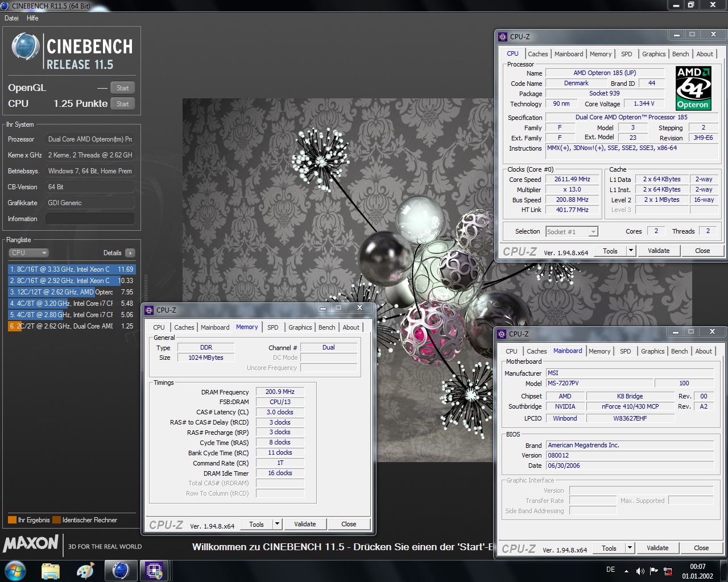The height and width of the screenshot is (582, 728).
Task: Click the DE language indicator
Action: 610,569
